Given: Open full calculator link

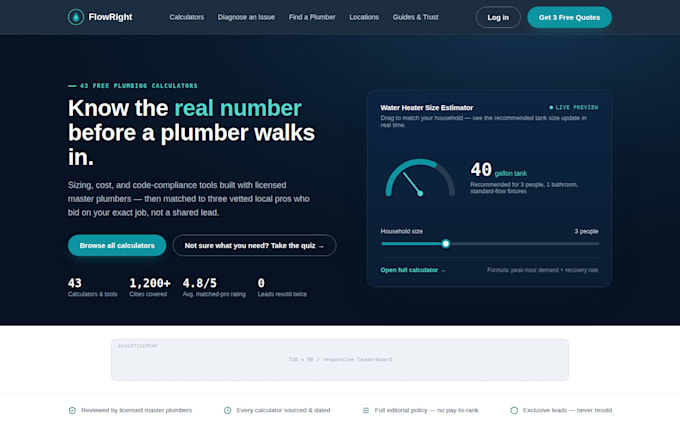Looking at the screenshot, I should click(x=413, y=270).
